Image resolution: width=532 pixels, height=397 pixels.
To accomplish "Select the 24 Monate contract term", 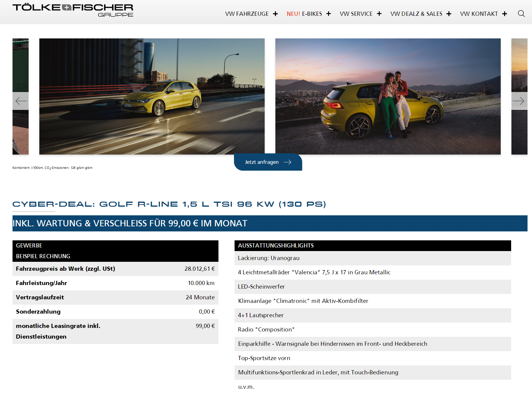I will pos(200,297).
